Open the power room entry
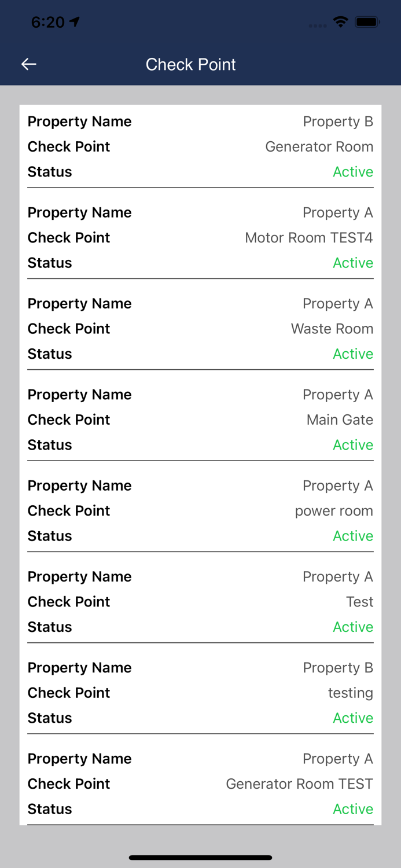This screenshot has width=401, height=868. [x=333, y=511]
